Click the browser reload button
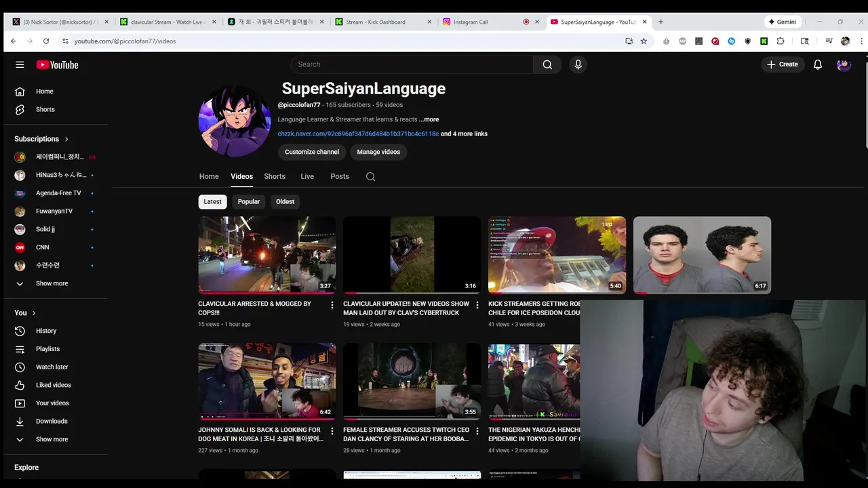This screenshot has height=488, width=868. coord(46,41)
